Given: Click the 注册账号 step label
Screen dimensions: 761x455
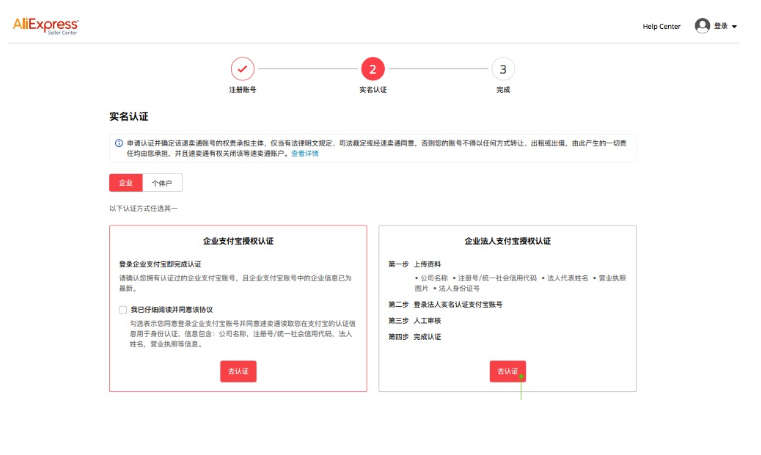Looking at the screenshot, I should pos(243,90).
